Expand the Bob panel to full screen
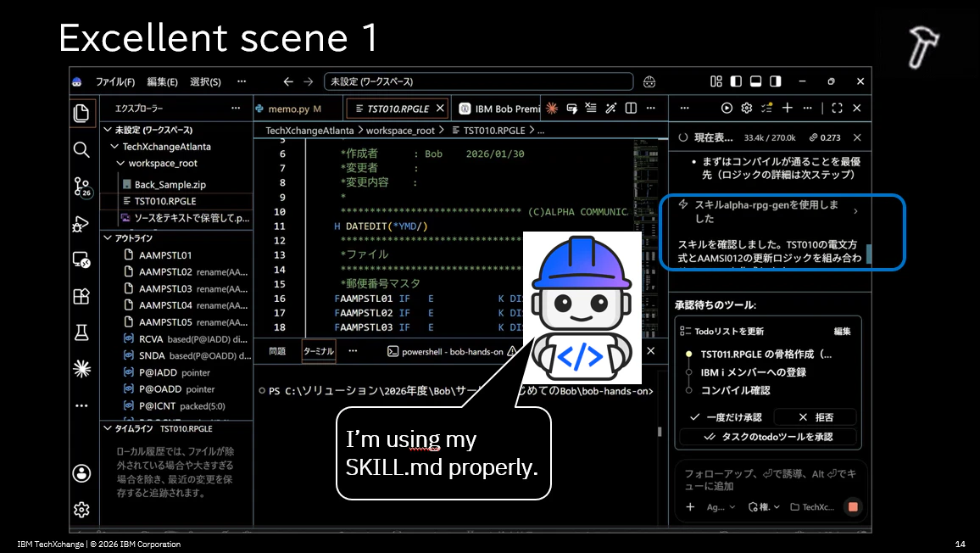980x553 pixels. [x=837, y=109]
